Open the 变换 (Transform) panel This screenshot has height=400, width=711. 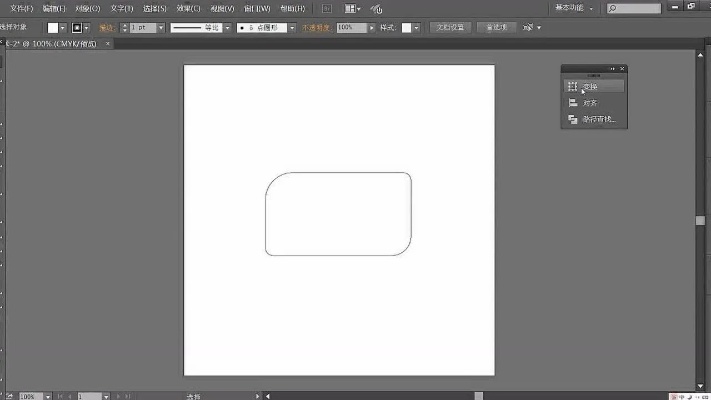pos(594,86)
